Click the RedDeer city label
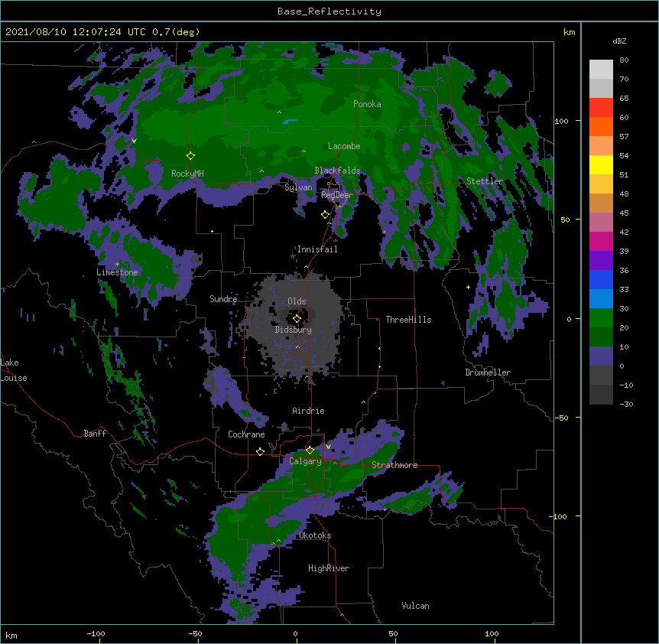Image resolution: width=659 pixels, height=644 pixels. [337, 195]
